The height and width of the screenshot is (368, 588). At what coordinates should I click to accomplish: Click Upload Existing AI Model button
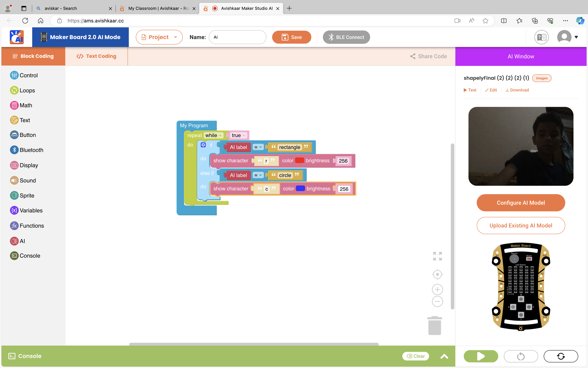point(521,226)
